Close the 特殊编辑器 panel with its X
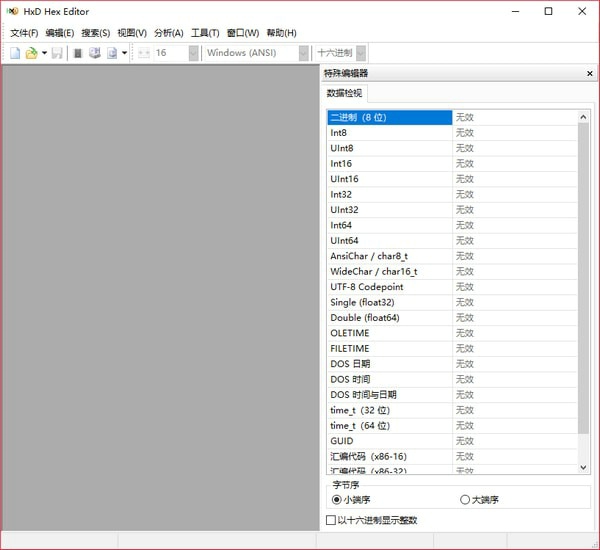Image resolution: width=600 pixels, height=550 pixels. click(x=589, y=73)
